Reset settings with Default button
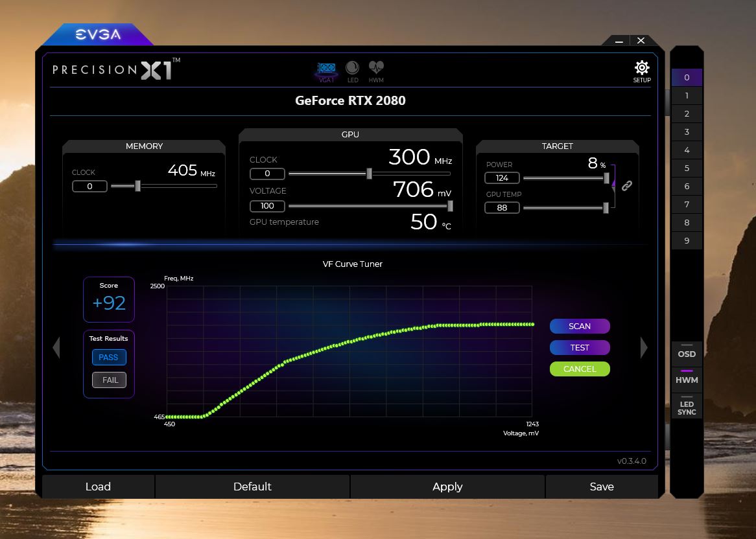This screenshot has height=539, width=756. (252, 487)
